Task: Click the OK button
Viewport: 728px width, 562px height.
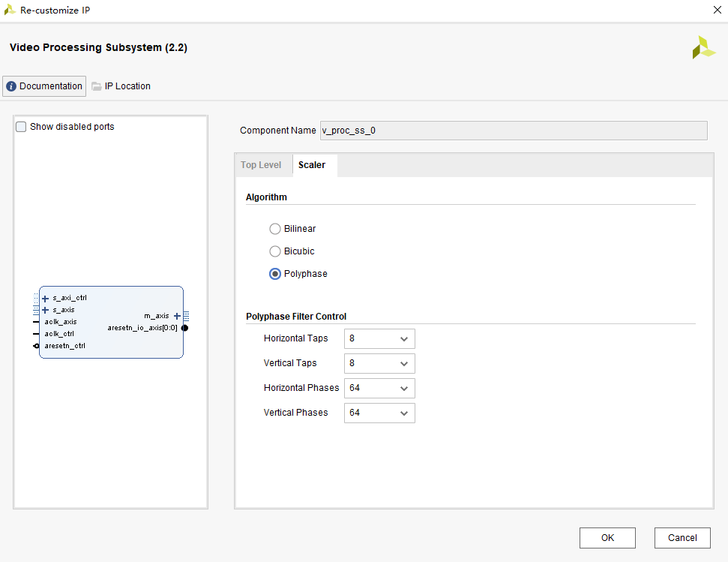Action: [607, 537]
